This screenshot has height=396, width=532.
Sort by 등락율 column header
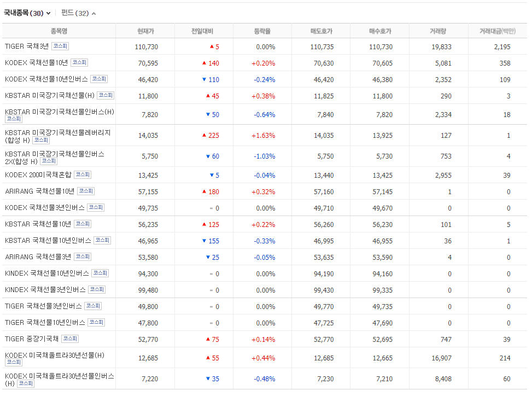pyautogui.click(x=262, y=31)
